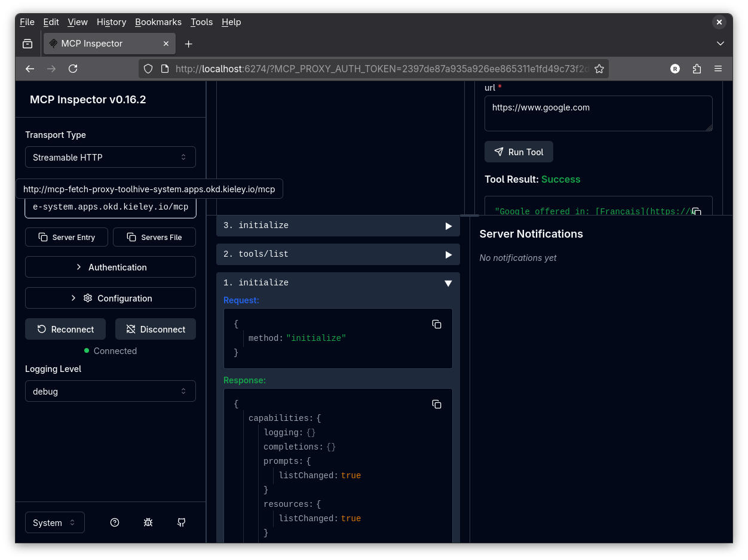The height and width of the screenshot is (560, 748).
Task: Click into the url text field
Action: (x=598, y=113)
